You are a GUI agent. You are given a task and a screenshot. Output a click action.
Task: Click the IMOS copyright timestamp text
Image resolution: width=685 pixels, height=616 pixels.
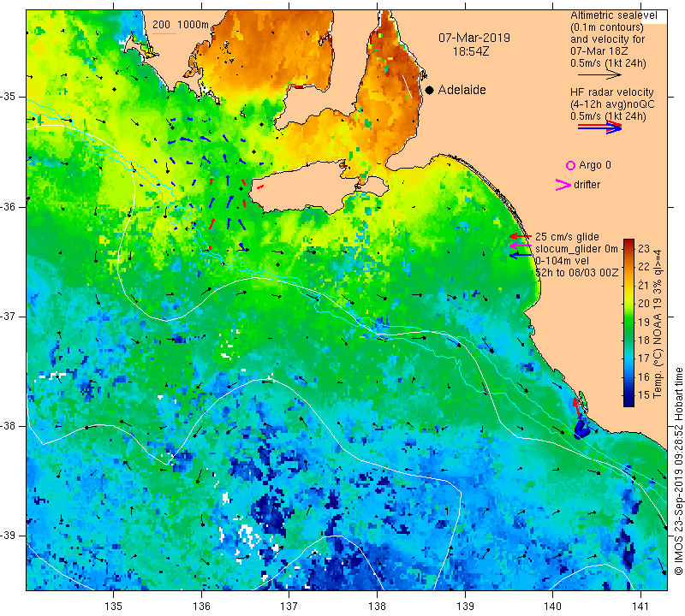tap(677, 471)
